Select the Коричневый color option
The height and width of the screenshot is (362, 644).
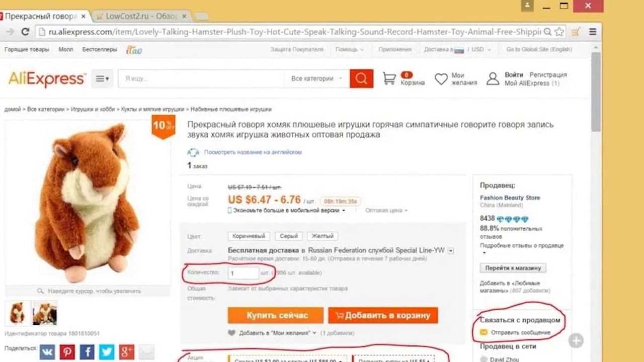249,236
